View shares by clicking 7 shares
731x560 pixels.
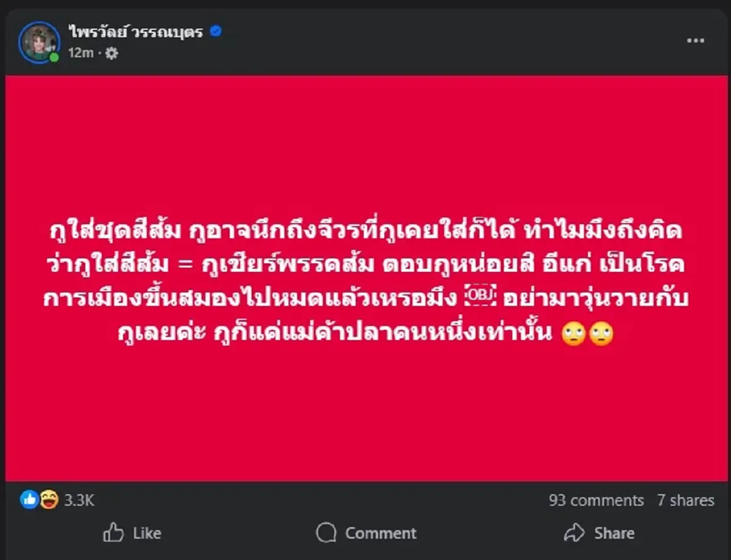pyautogui.click(x=685, y=500)
